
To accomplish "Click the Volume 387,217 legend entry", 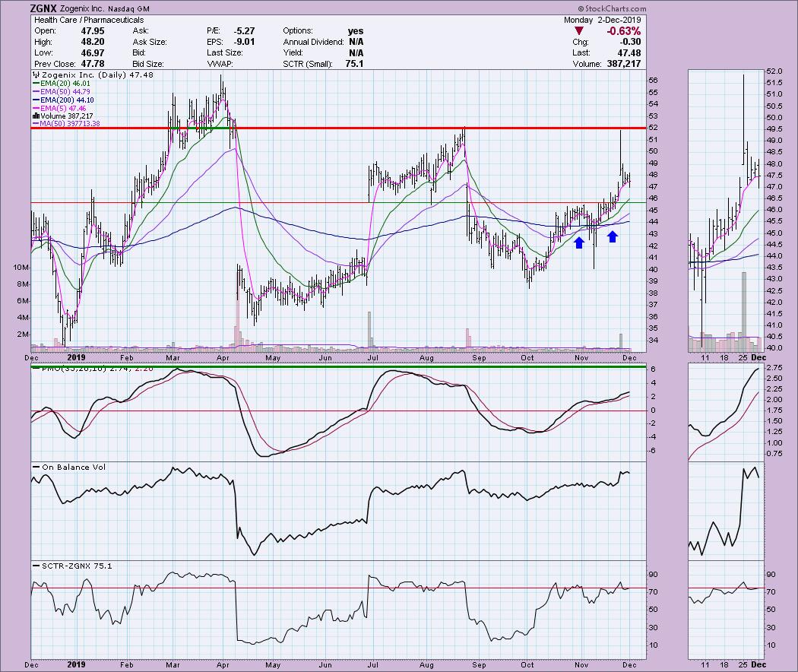I will (x=62, y=116).
